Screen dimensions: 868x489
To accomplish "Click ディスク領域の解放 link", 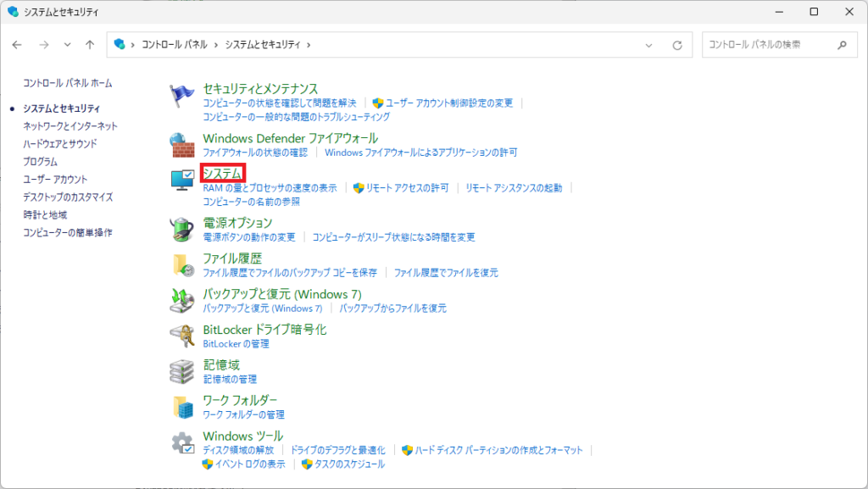I will click(x=238, y=450).
